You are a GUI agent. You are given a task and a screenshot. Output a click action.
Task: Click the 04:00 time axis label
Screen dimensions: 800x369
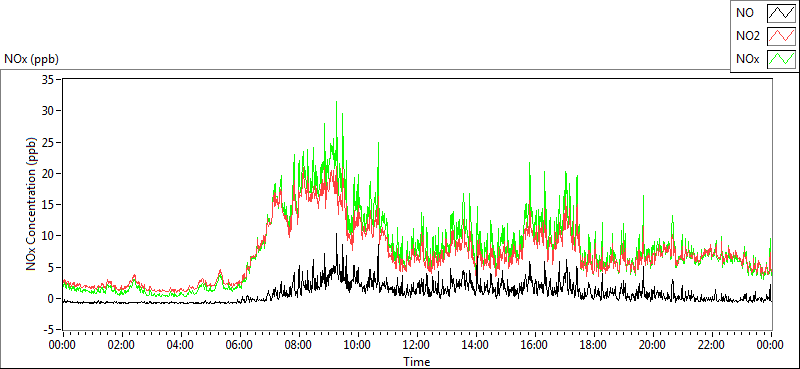(x=181, y=345)
